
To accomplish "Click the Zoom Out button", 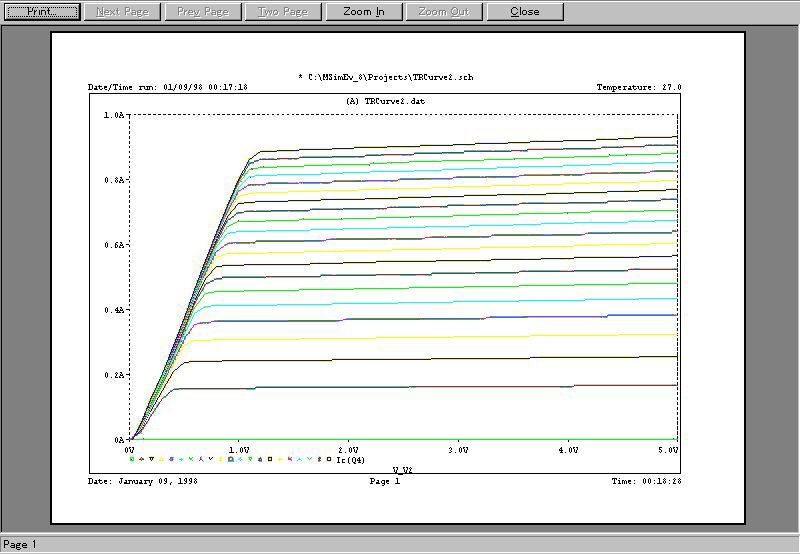I will (x=445, y=12).
